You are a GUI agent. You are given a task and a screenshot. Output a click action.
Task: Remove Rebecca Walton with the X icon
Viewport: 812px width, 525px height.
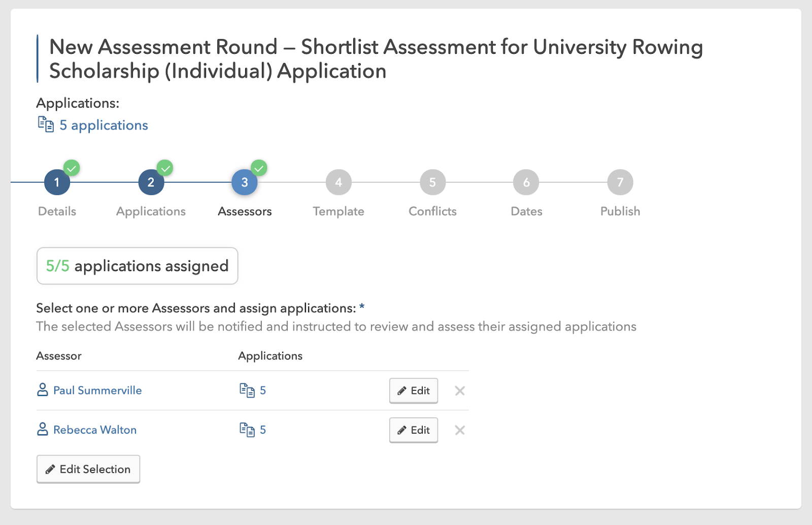click(x=460, y=431)
